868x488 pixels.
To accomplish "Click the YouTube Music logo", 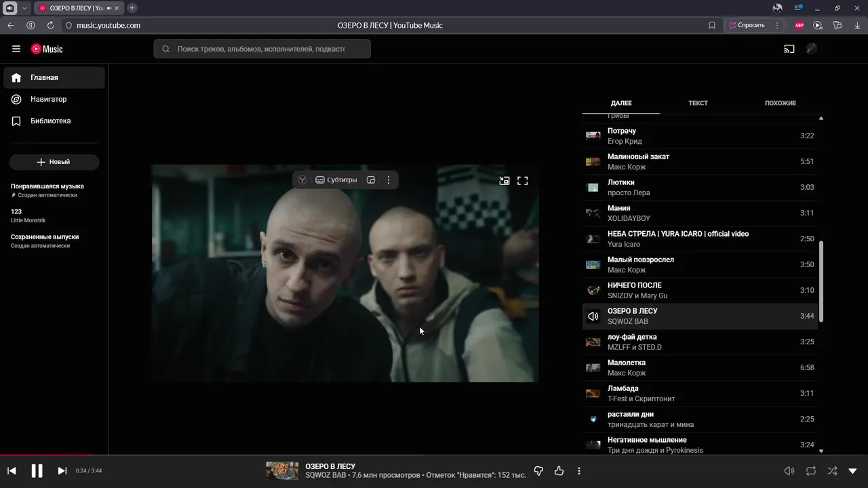I will (x=47, y=49).
